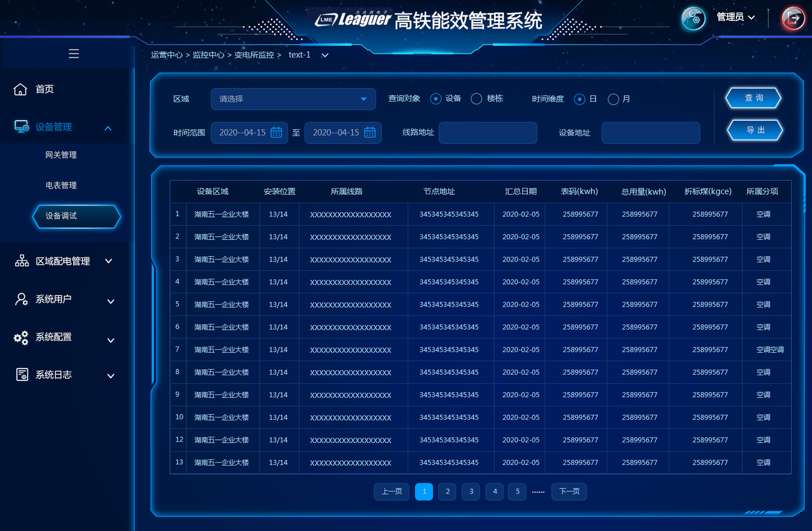The image size is (812, 531).
Task: Click the red logout icon
Action: tap(793, 18)
